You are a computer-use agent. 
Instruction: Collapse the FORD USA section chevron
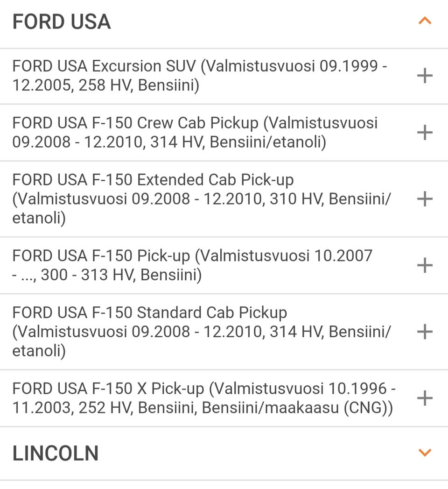coord(425,21)
